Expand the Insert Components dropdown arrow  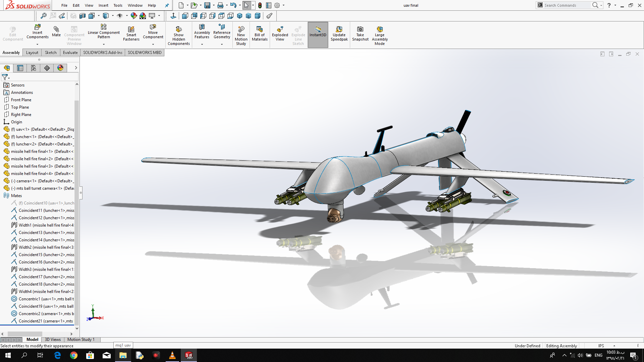(x=37, y=44)
